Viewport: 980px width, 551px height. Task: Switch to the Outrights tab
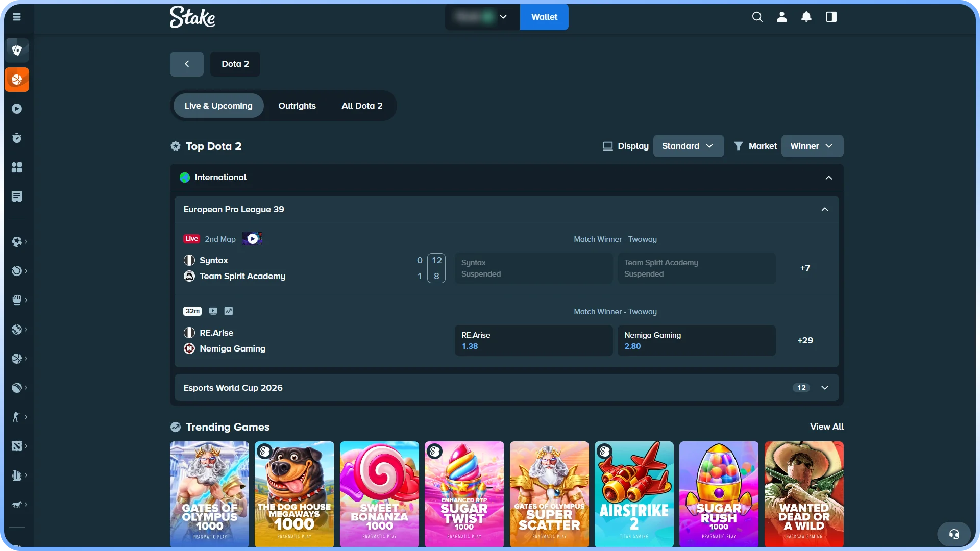[297, 106]
